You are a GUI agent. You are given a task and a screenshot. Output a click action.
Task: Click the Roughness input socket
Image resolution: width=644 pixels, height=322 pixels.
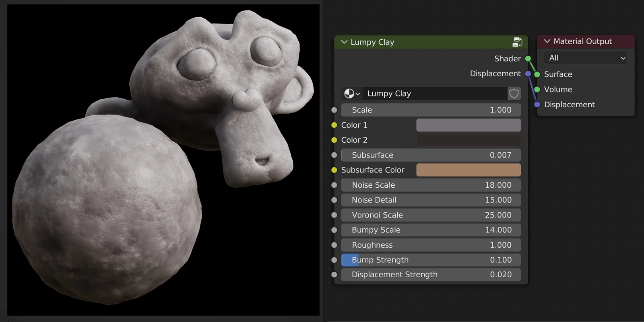[334, 245]
